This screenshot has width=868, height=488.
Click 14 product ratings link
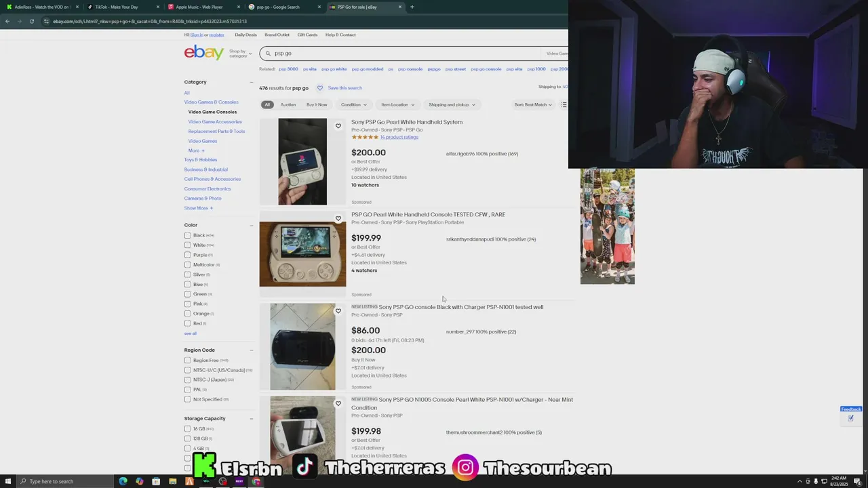coord(399,137)
